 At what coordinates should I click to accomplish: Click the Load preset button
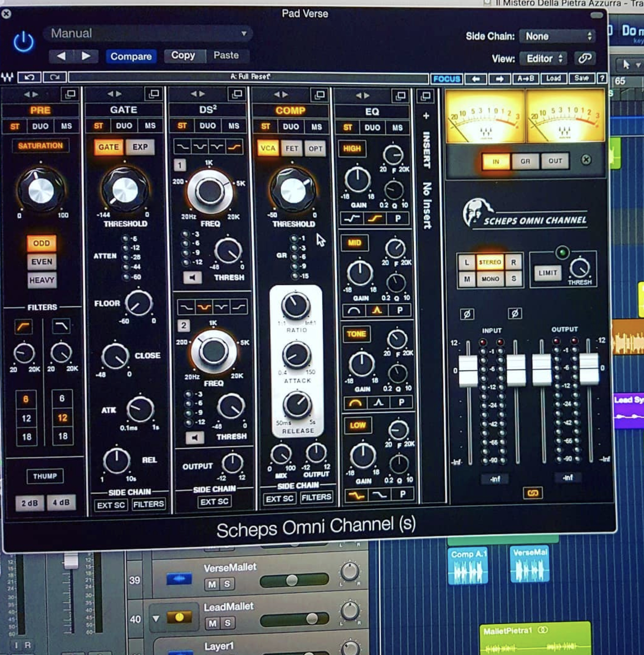[553, 78]
